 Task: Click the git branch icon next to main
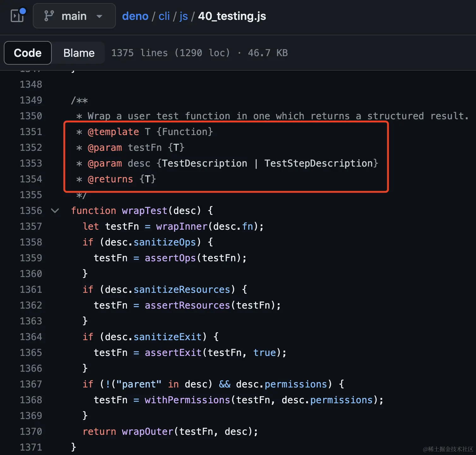click(x=48, y=15)
